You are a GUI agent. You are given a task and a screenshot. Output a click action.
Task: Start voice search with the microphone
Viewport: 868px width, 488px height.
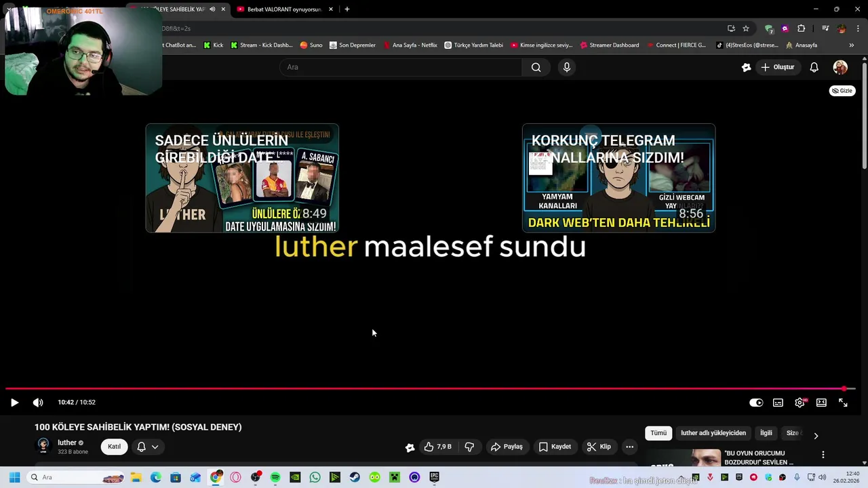[x=567, y=67]
